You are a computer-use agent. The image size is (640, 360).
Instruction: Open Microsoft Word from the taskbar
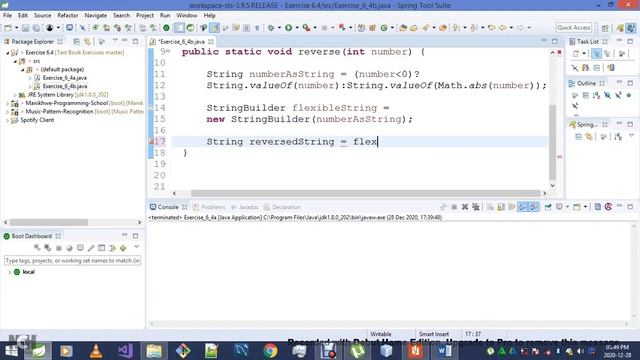coord(444,351)
